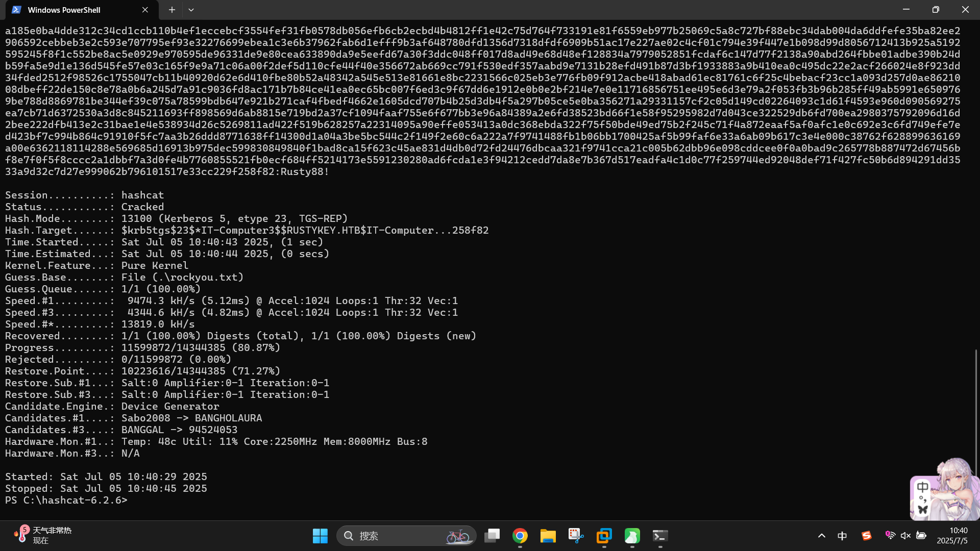This screenshot has width=980, height=551.
Task: Open Snipping Tool from taskbar
Action: pyautogui.click(x=576, y=536)
